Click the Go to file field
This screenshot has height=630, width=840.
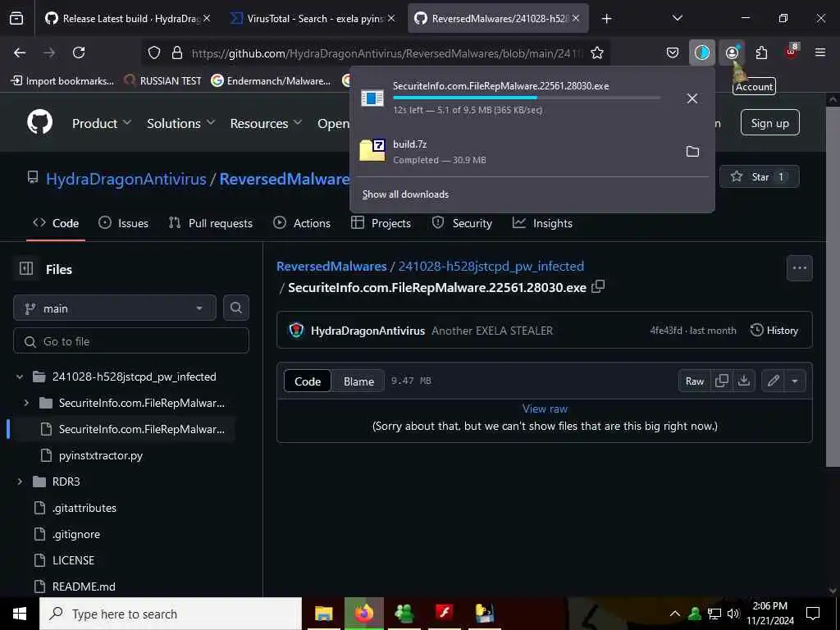[x=131, y=340]
